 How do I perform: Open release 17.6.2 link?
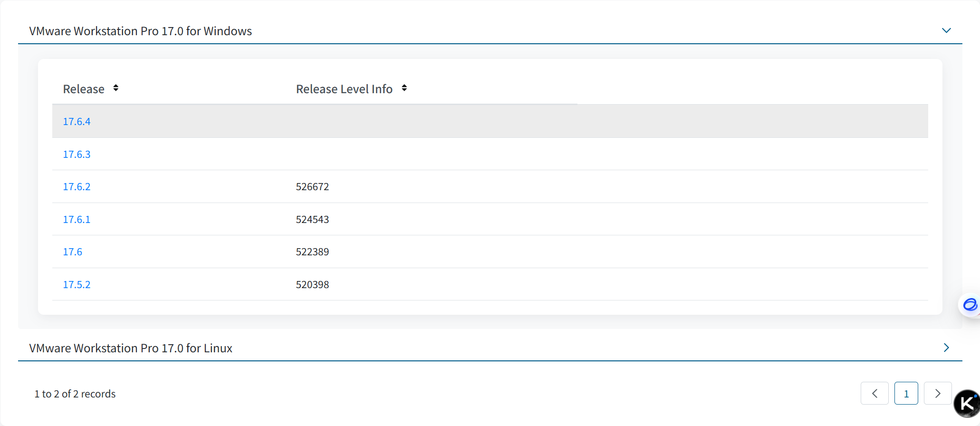coord(77,187)
